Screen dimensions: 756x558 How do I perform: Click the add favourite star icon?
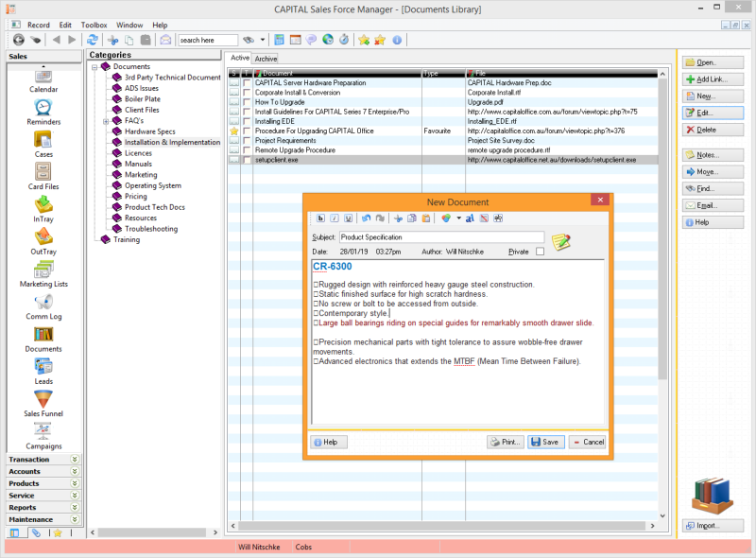pos(364,40)
